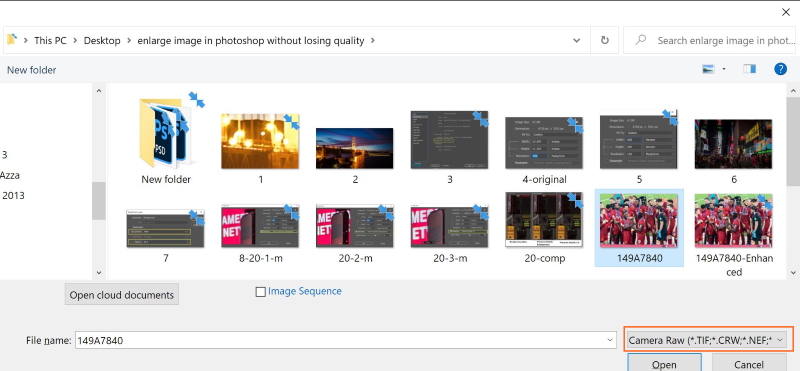Click Desktop in the breadcrumb path
This screenshot has height=371, width=800.
102,40
